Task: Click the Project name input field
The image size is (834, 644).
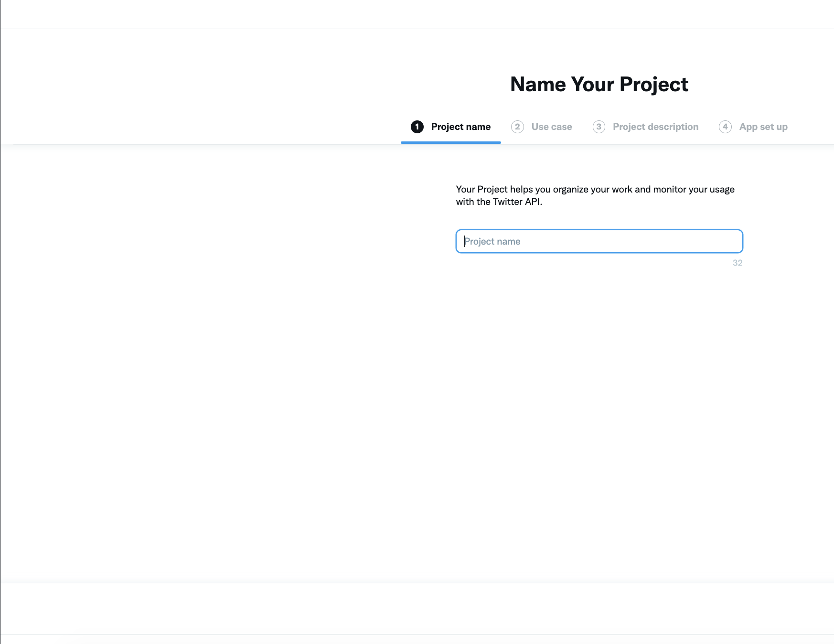Action: tap(599, 241)
